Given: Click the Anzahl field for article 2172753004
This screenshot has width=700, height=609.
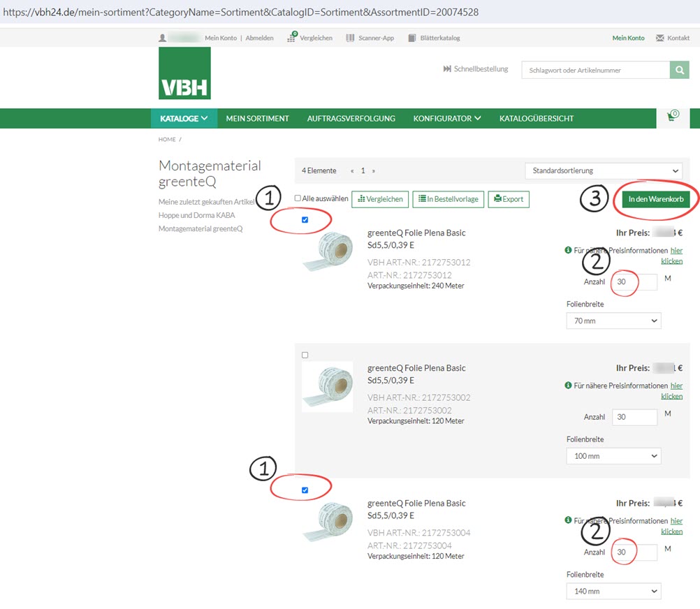Looking at the screenshot, I should [x=634, y=552].
